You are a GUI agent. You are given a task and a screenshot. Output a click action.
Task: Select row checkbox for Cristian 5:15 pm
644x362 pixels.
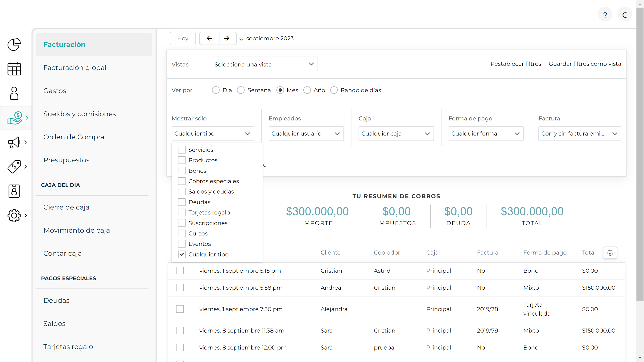(x=180, y=271)
